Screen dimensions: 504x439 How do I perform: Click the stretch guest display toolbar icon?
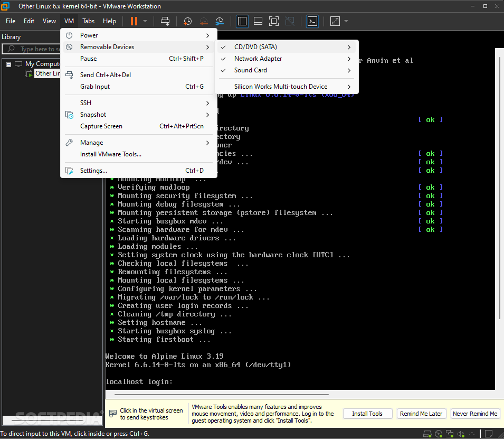(x=335, y=21)
